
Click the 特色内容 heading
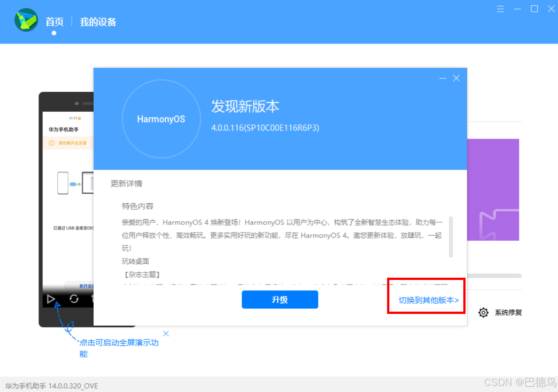(x=138, y=206)
